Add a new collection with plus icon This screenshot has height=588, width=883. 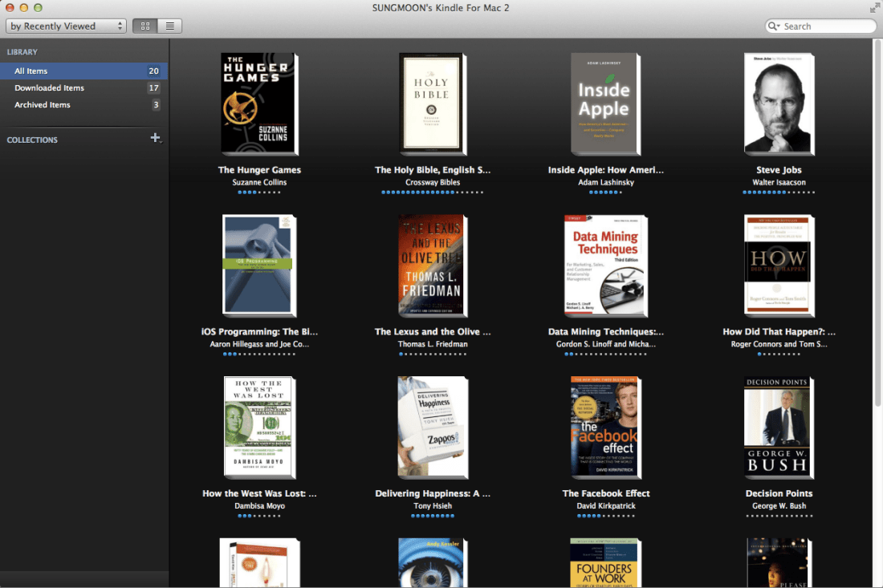point(155,138)
